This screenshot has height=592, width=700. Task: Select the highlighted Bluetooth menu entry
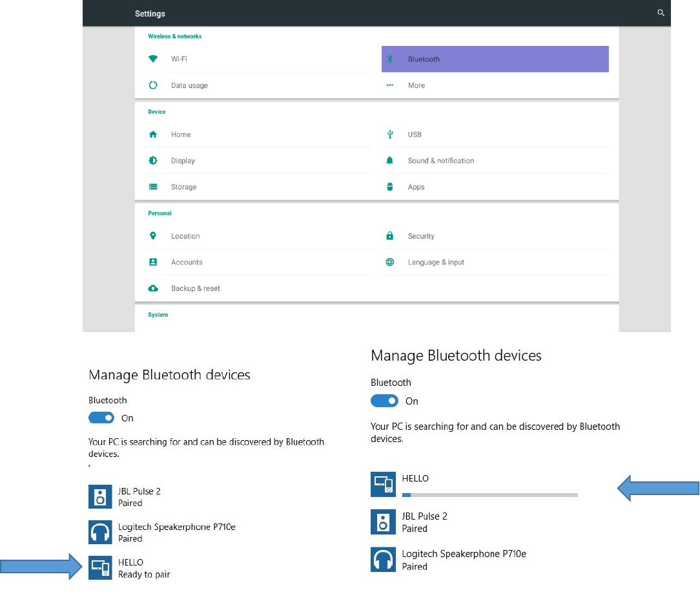point(495,59)
